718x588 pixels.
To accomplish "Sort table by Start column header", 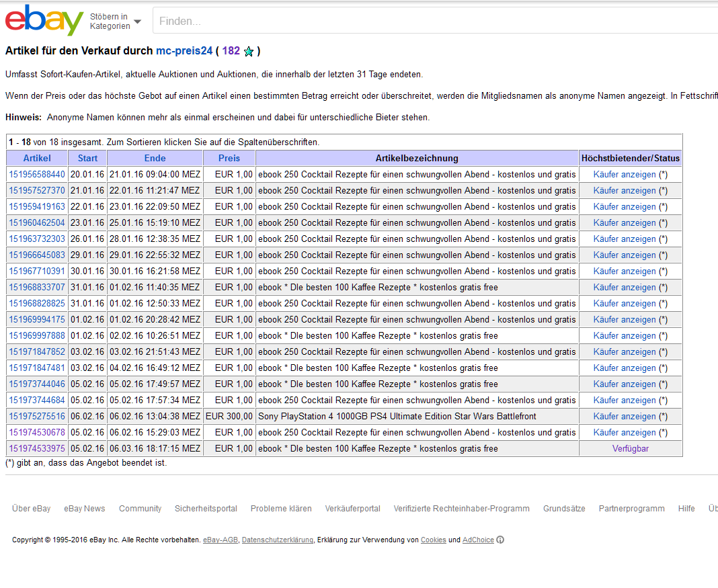I will click(87, 159).
